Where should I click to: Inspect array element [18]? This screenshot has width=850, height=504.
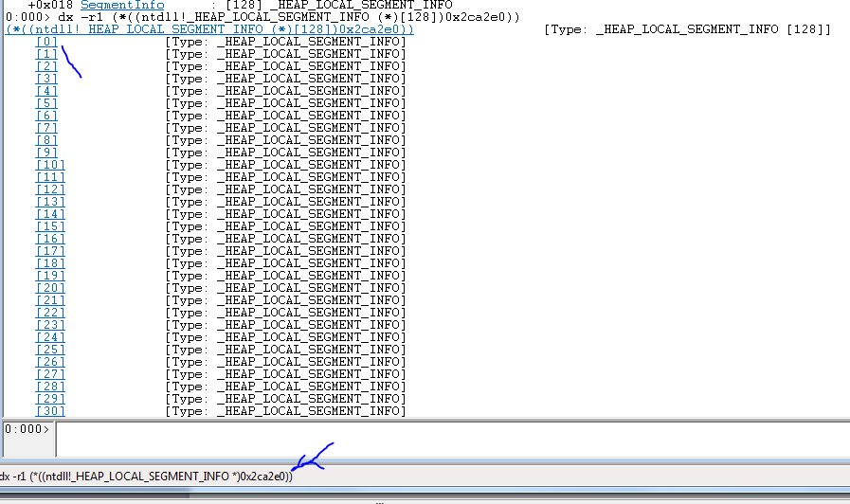(x=50, y=263)
